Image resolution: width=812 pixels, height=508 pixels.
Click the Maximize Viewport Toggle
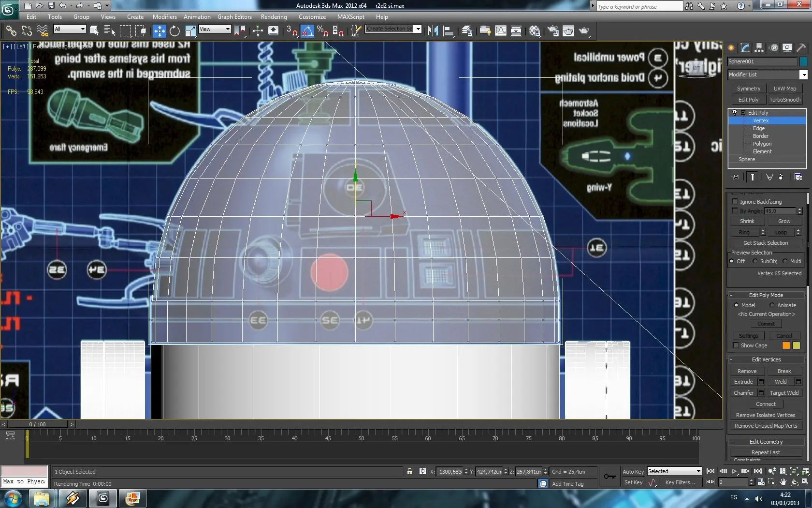coord(805,482)
